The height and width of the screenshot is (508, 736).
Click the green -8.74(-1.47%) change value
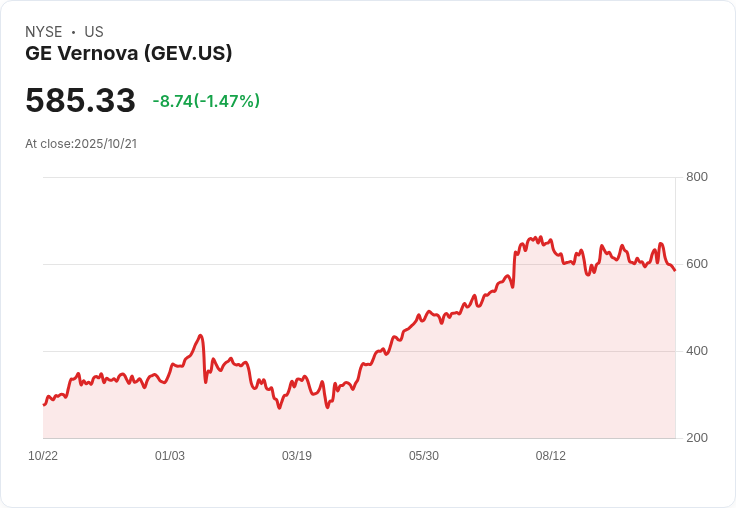pos(206,101)
